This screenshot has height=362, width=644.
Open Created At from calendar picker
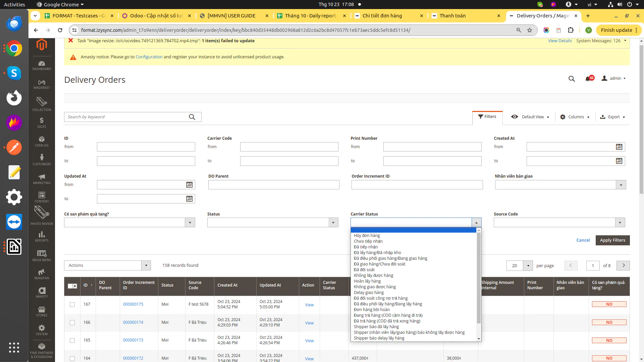coord(619,147)
